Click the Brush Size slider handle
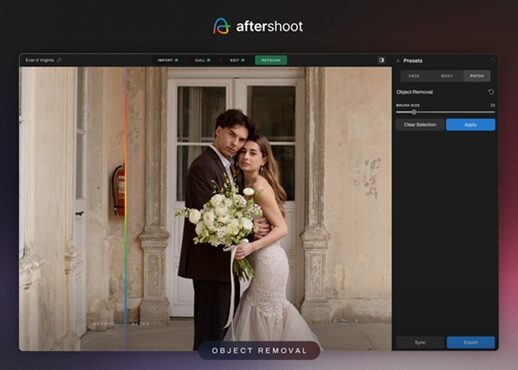The height and width of the screenshot is (370, 518). [x=414, y=112]
